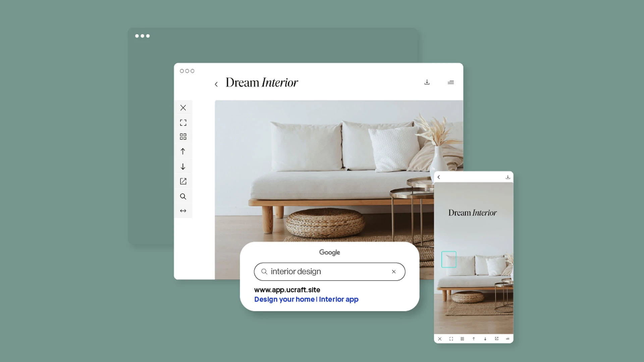Click the close/dismiss X icon
644x362 pixels.
coord(183,108)
